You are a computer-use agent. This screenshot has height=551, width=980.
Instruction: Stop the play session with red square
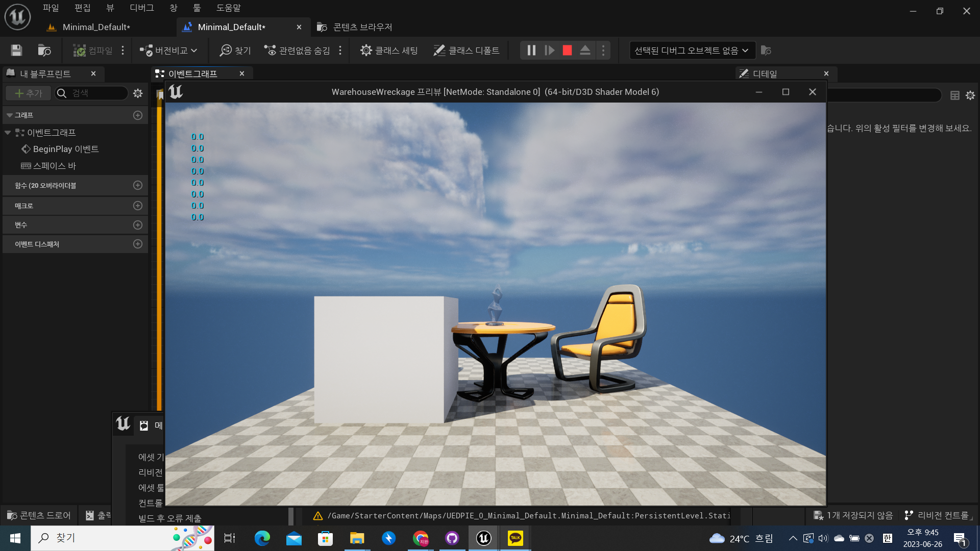[x=567, y=50]
